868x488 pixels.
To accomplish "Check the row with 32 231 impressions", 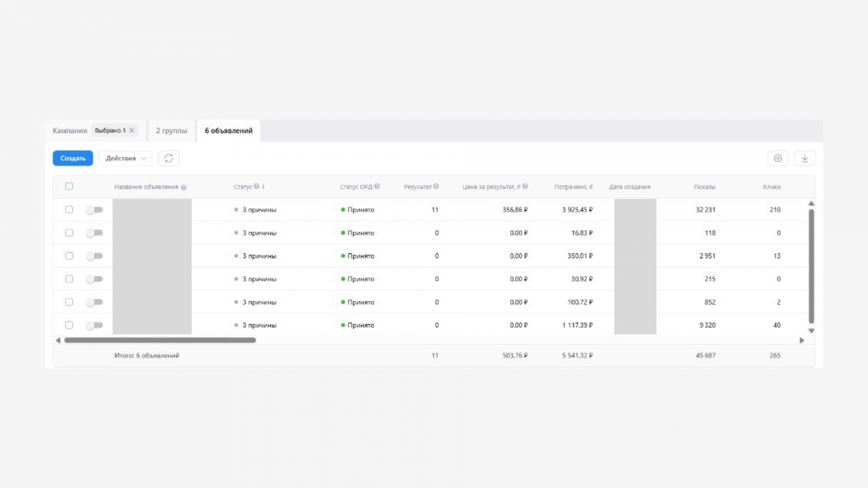I will pos(69,209).
